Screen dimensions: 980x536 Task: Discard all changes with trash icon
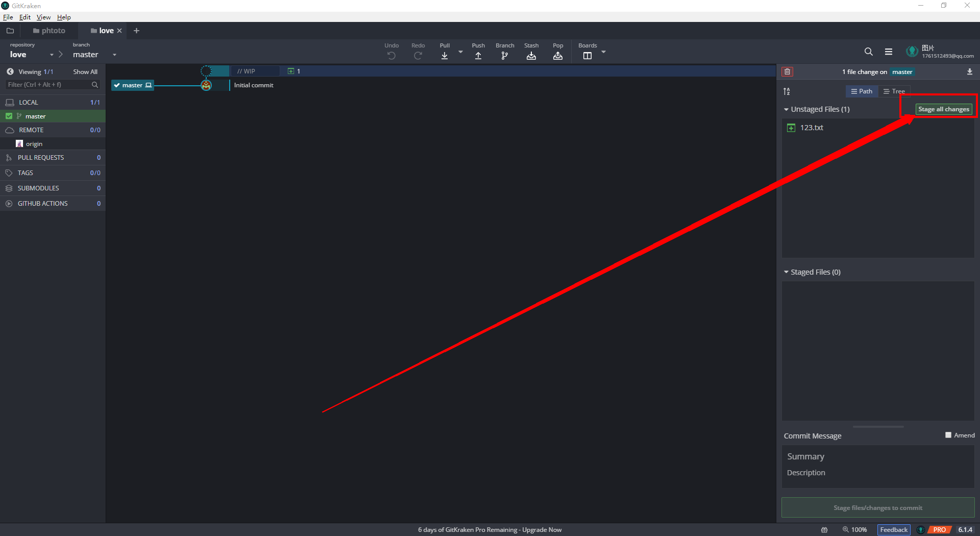(787, 71)
